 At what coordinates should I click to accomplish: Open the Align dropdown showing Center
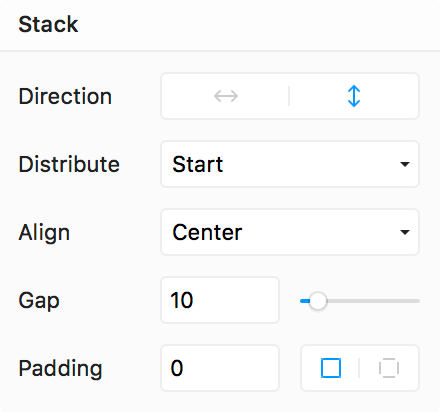(290, 232)
